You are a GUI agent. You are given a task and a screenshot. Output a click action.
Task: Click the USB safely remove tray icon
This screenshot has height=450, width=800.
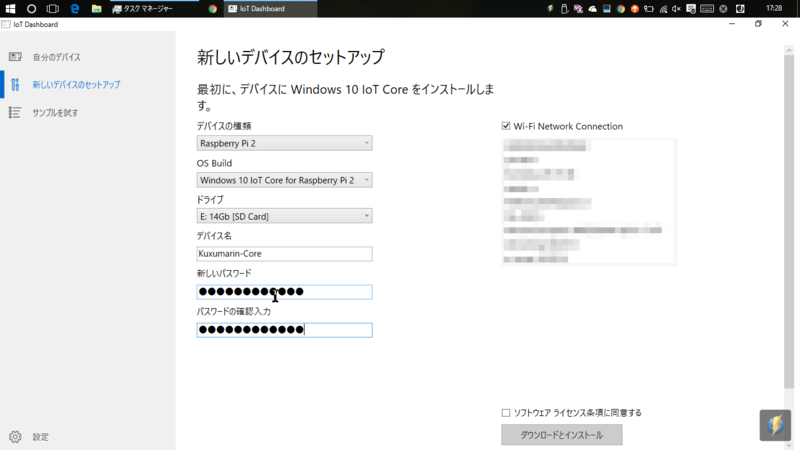tap(564, 8)
